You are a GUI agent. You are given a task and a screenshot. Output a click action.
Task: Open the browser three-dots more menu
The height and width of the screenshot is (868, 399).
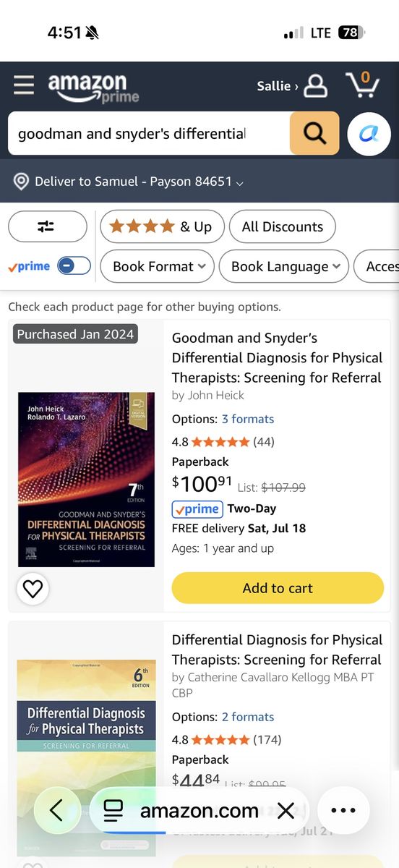[x=343, y=810]
